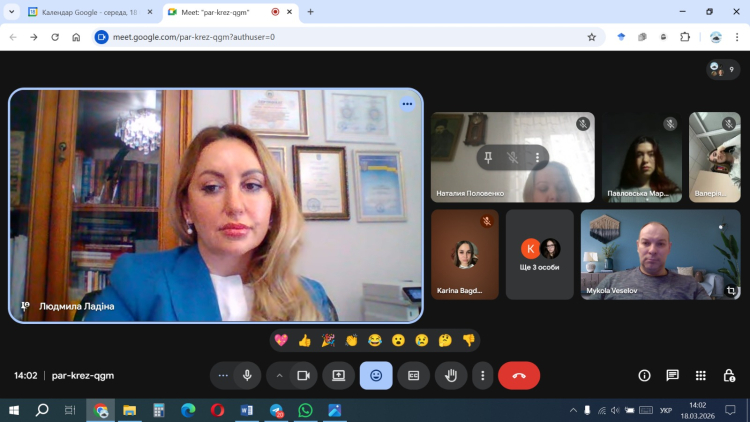Raise hand in the meeting
750x422 pixels.
(x=451, y=375)
